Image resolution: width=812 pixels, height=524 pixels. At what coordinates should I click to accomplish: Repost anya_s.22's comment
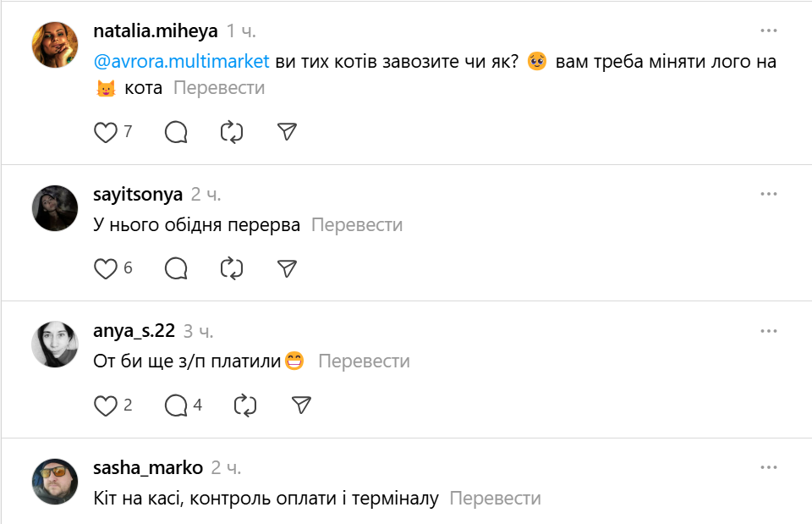pos(245,405)
